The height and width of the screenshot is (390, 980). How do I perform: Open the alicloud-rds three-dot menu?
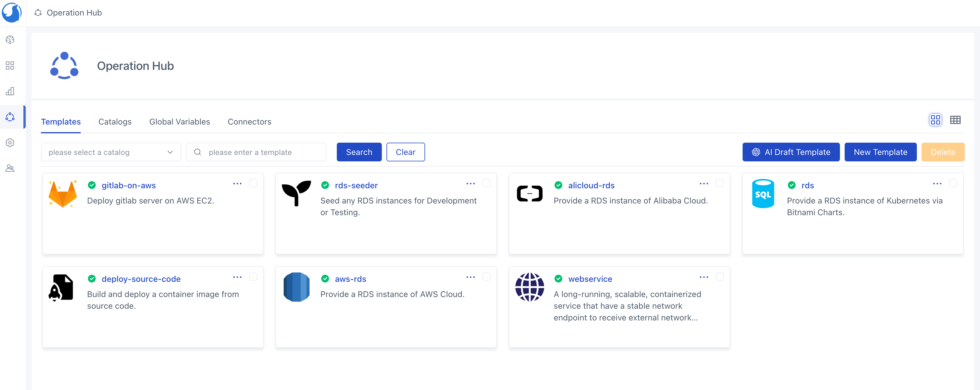pyautogui.click(x=703, y=184)
